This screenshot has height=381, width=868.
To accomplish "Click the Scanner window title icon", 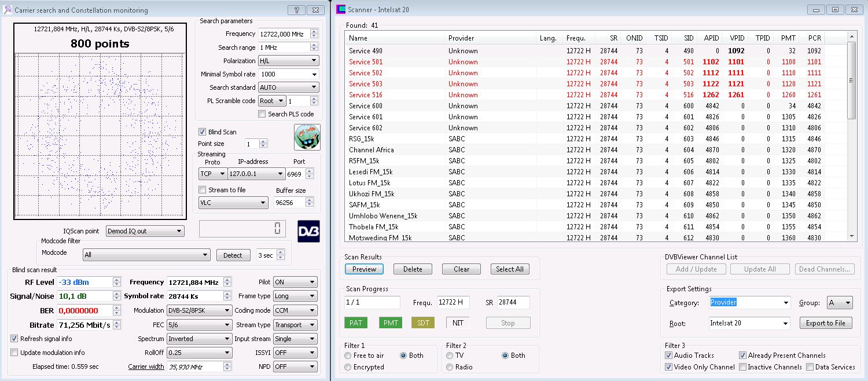I will [x=341, y=10].
